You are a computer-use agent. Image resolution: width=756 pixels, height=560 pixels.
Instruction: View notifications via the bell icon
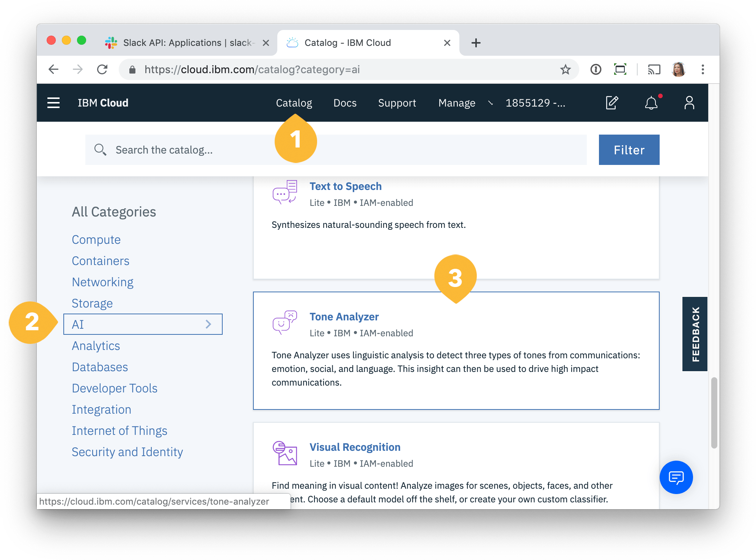(651, 103)
